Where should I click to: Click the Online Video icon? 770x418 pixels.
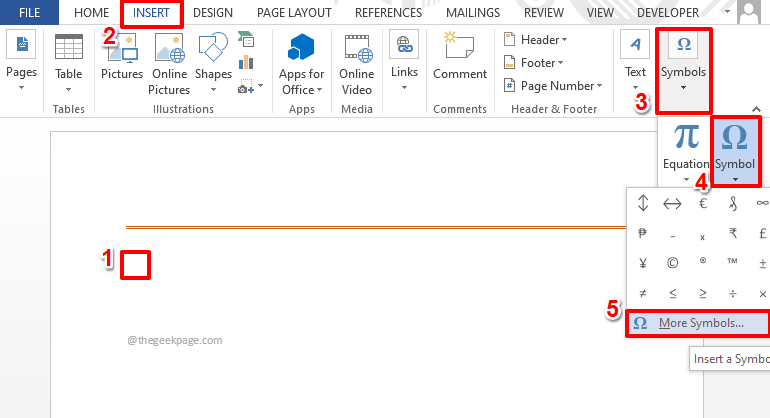pos(357,48)
